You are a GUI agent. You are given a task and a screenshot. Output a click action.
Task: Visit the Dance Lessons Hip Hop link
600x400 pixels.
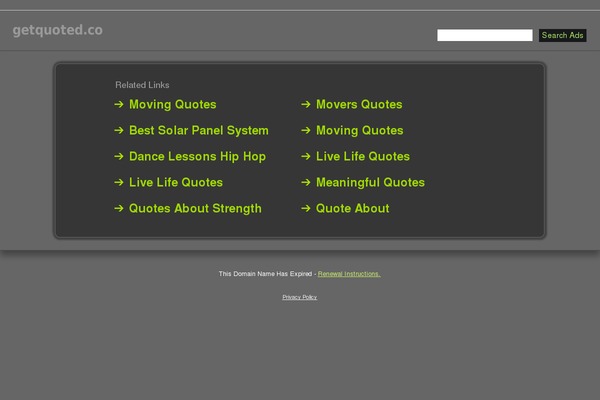[x=197, y=156]
